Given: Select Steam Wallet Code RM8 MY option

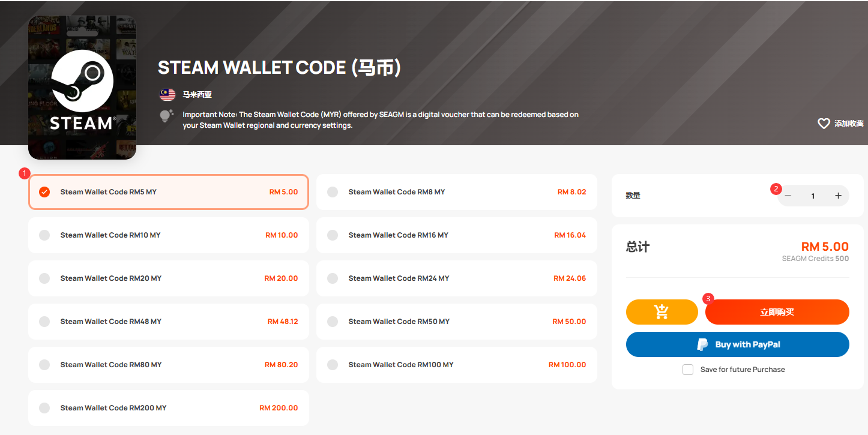Looking at the screenshot, I should click(x=457, y=192).
